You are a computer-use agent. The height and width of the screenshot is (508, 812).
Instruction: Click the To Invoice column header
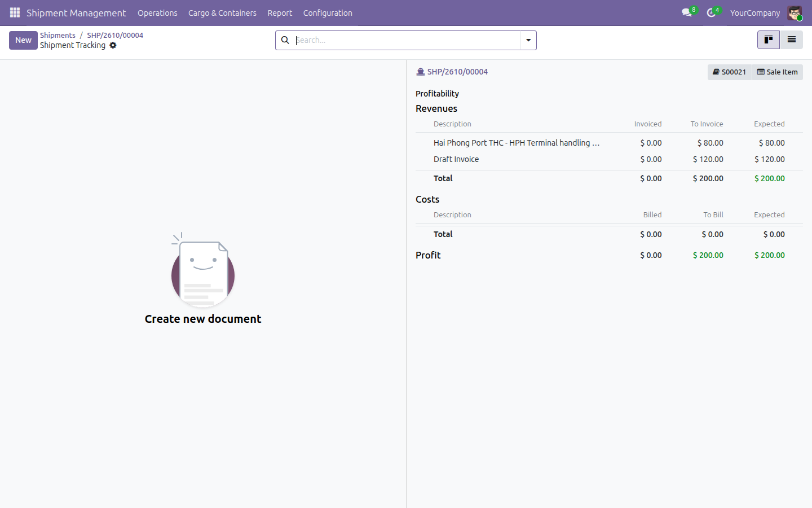click(707, 124)
